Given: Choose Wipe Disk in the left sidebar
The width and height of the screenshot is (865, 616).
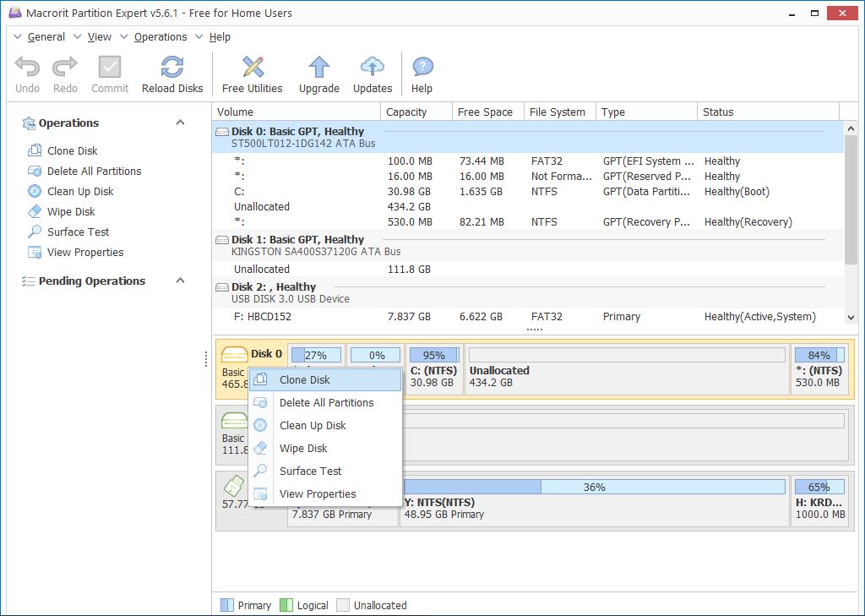Looking at the screenshot, I should 71,211.
